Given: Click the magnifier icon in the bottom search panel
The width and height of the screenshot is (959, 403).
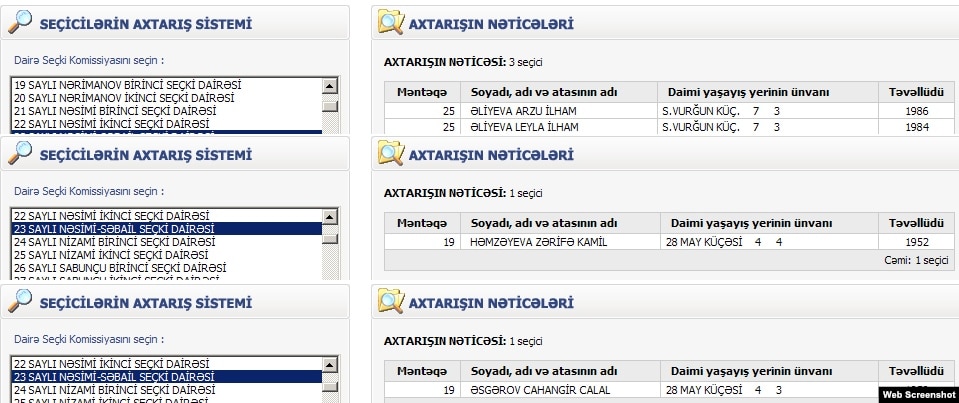Looking at the screenshot, I should click(19, 302).
